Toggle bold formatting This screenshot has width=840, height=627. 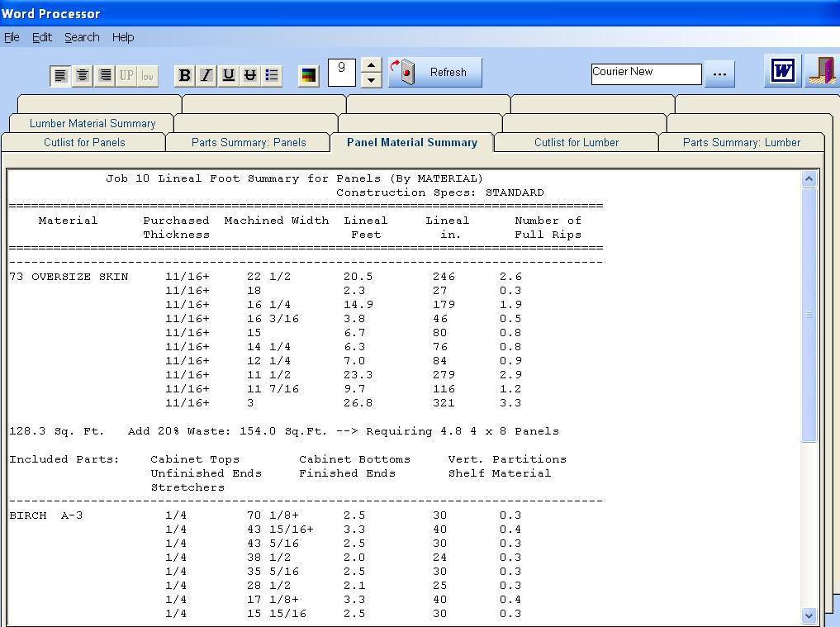tap(185, 75)
